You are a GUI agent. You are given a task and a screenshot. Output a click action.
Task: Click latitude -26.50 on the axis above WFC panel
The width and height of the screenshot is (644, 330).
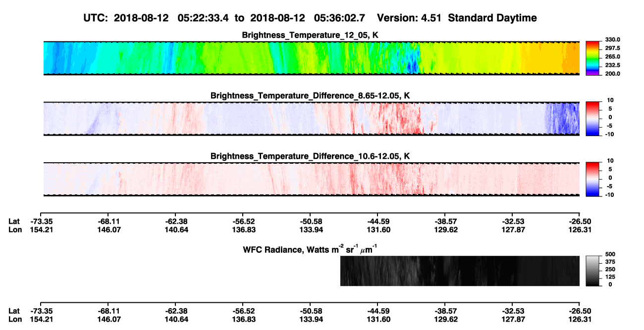[580, 222]
